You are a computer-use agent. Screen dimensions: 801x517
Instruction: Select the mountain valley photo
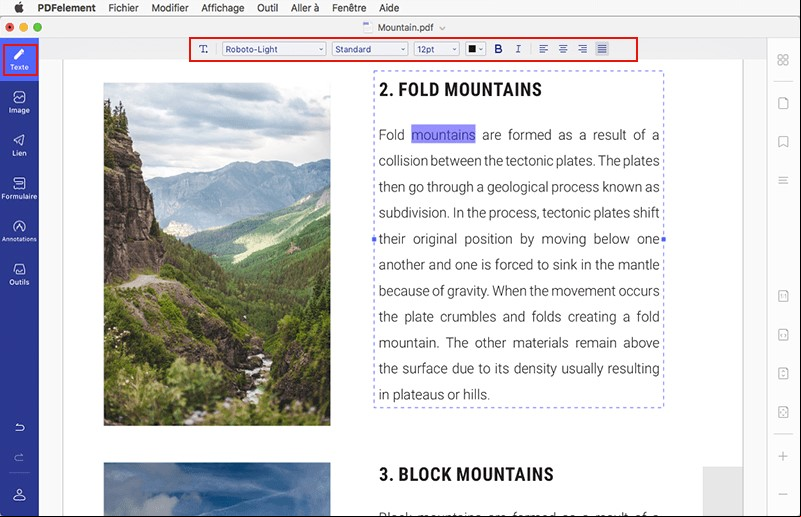click(217, 254)
